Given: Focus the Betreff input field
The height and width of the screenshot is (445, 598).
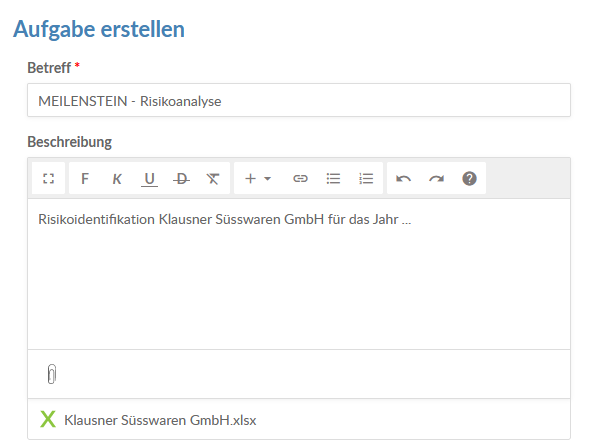Looking at the screenshot, I should point(299,100).
